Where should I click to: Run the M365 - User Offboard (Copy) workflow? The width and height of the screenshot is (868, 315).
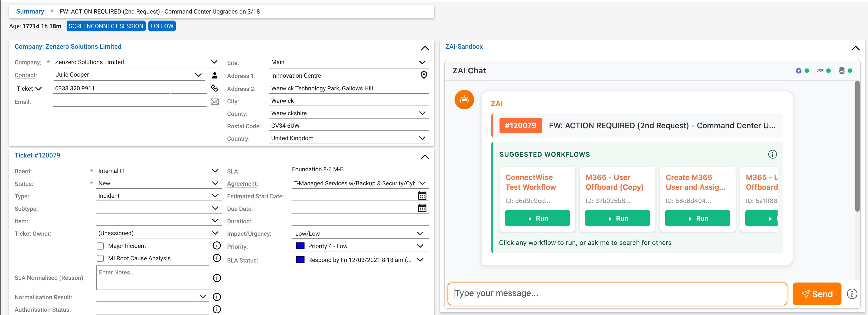coord(617,218)
